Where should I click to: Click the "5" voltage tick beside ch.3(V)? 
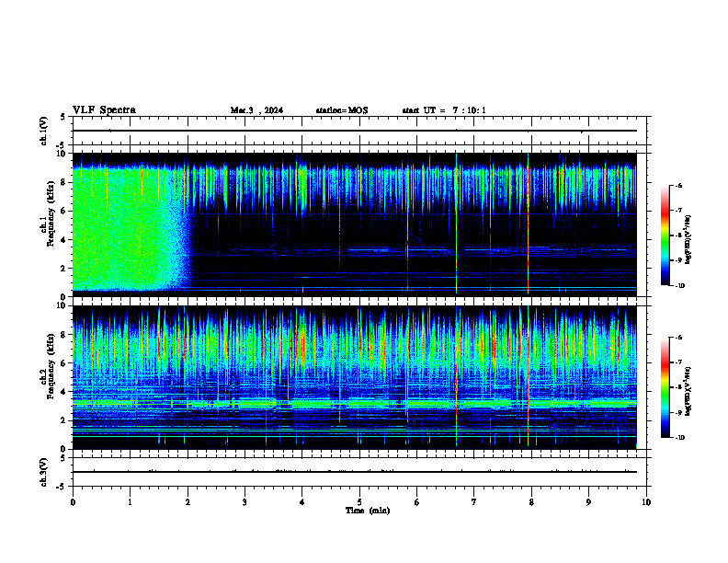coord(63,458)
